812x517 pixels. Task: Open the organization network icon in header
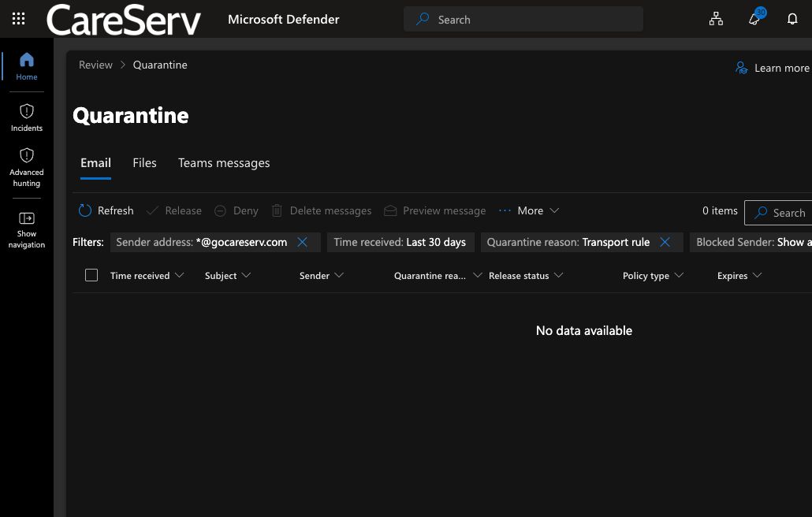[716, 19]
